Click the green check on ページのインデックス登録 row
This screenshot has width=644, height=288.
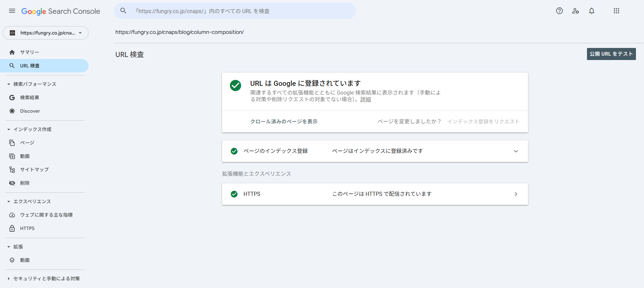point(234,151)
